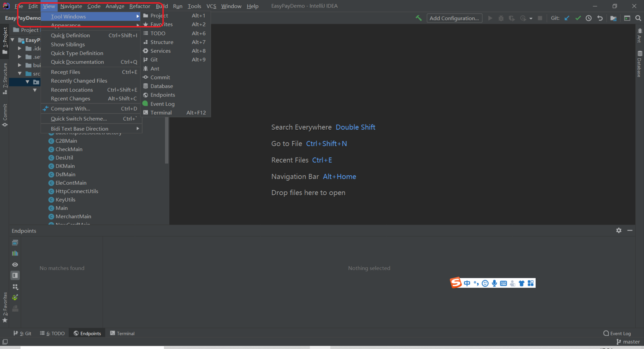Toggle the selected layout button in Endpoints toolbar
The height and width of the screenshot is (349, 644).
15,275
